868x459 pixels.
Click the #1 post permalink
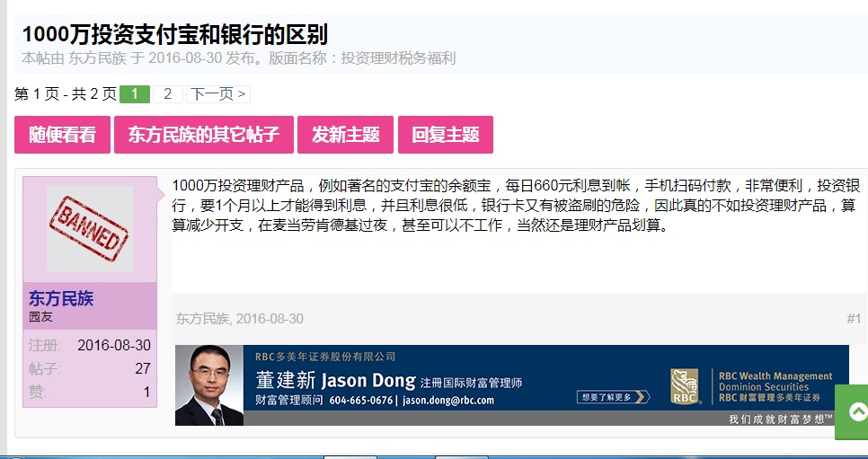(x=854, y=318)
